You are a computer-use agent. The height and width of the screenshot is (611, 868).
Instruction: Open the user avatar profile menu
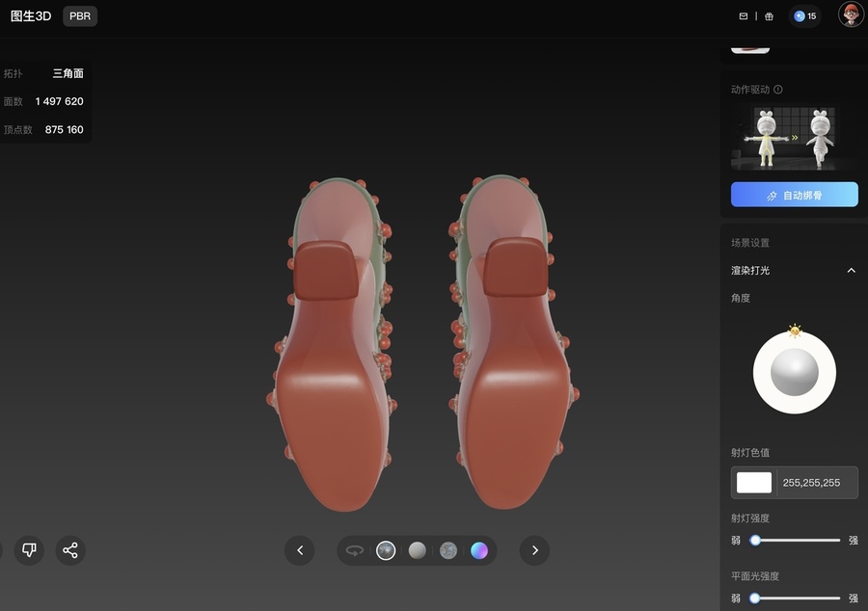coord(851,15)
